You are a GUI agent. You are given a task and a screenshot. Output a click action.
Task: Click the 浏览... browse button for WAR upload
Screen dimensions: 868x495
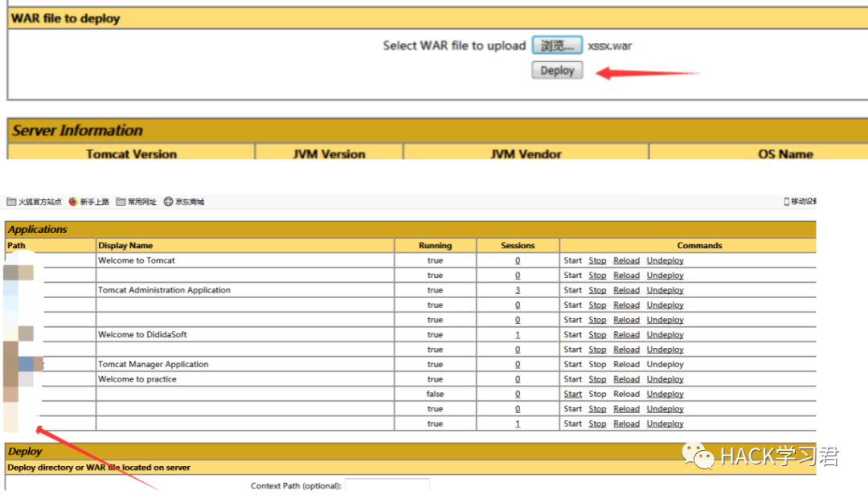[557, 46]
